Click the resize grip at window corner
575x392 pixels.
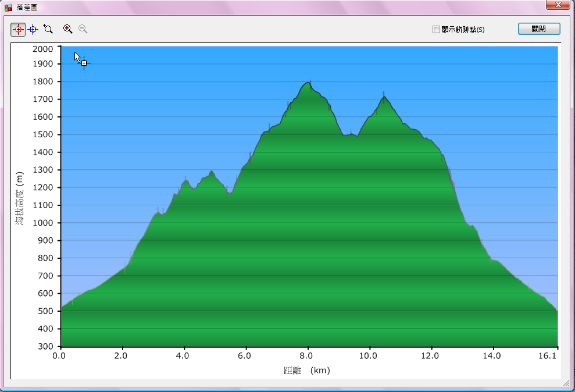point(566,384)
